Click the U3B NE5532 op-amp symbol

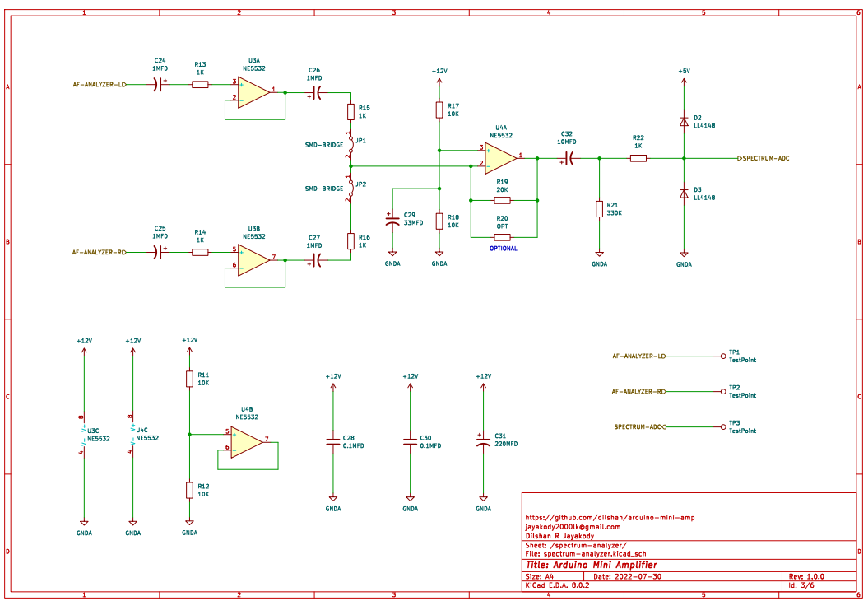pos(253,260)
